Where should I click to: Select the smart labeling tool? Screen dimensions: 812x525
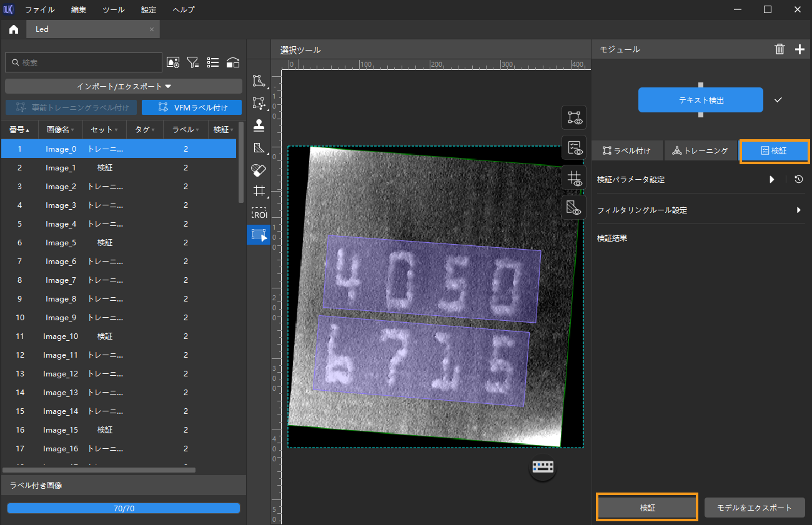coord(259,104)
